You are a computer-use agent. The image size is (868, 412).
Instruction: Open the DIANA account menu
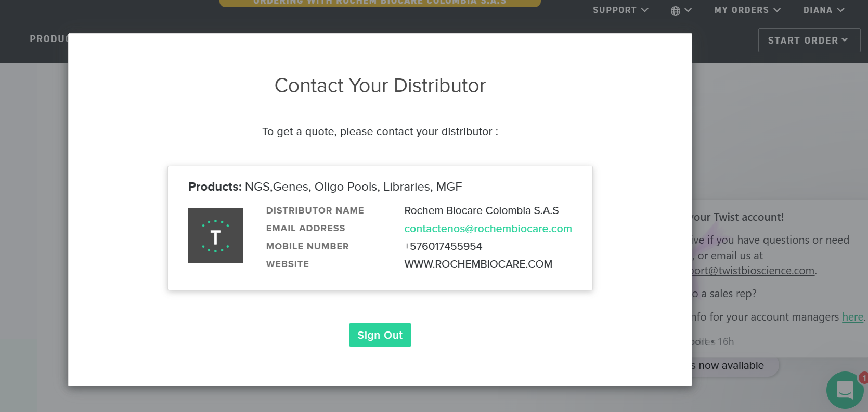823,10
